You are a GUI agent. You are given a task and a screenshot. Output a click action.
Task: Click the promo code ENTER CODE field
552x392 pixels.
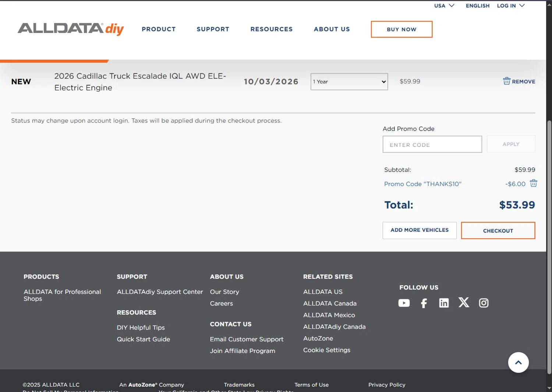pyautogui.click(x=432, y=145)
